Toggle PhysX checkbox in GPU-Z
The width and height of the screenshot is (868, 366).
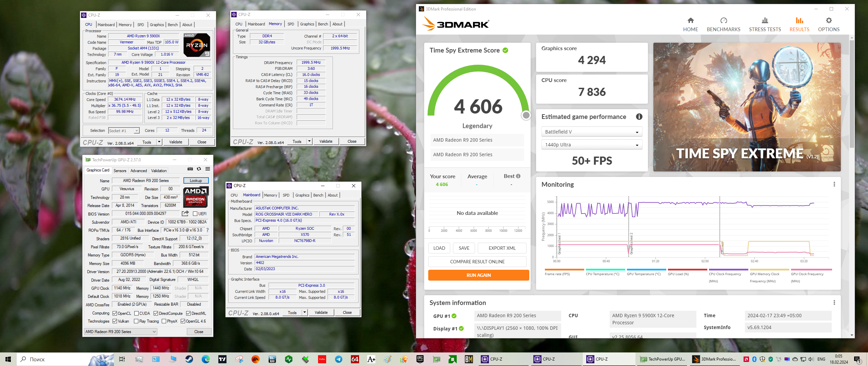(x=164, y=321)
